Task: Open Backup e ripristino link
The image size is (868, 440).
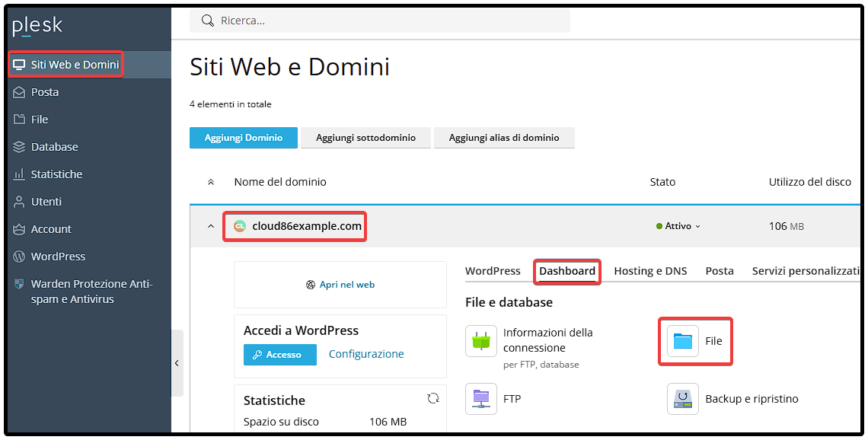Action: pos(752,399)
